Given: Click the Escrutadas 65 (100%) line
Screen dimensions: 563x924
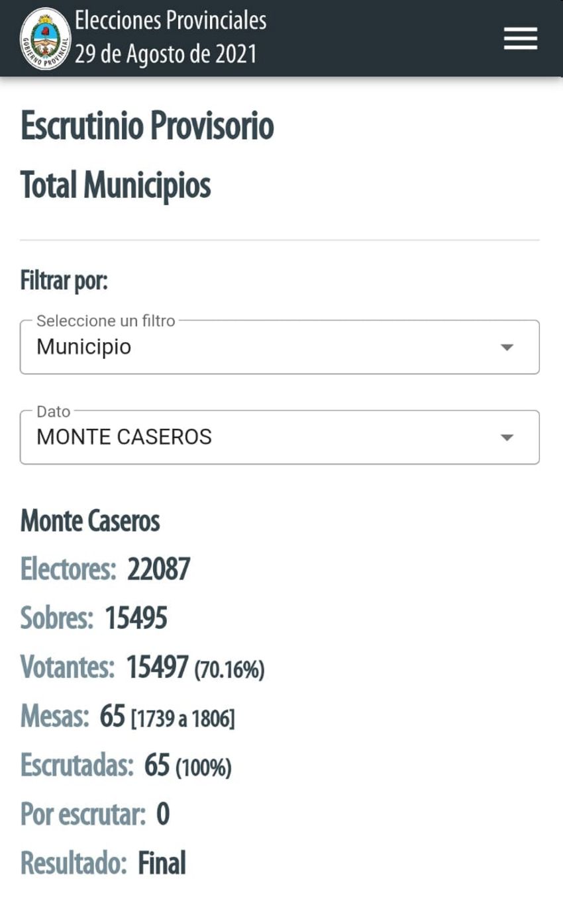Looking at the screenshot, I should [126, 765].
